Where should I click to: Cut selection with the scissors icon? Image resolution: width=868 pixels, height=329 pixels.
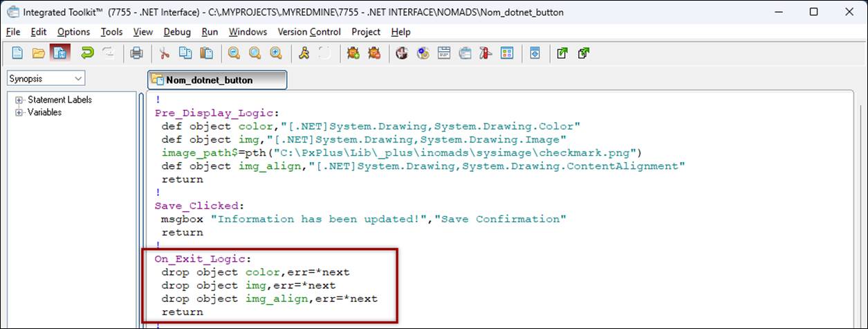tap(165, 53)
